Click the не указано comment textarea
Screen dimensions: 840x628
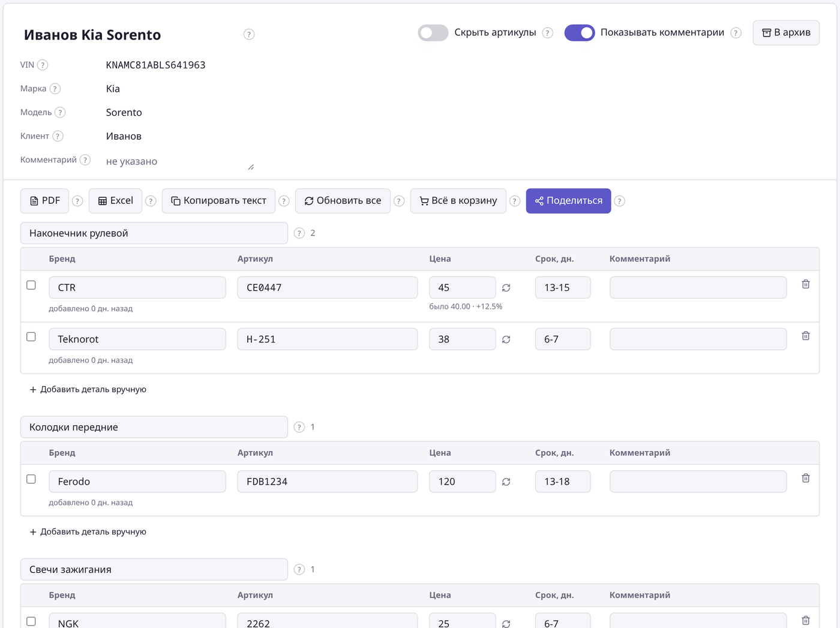pos(180,161)
